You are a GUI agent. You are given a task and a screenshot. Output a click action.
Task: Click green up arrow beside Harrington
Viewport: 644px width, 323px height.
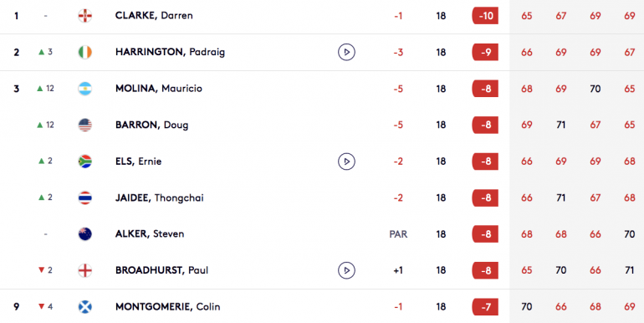41,52
